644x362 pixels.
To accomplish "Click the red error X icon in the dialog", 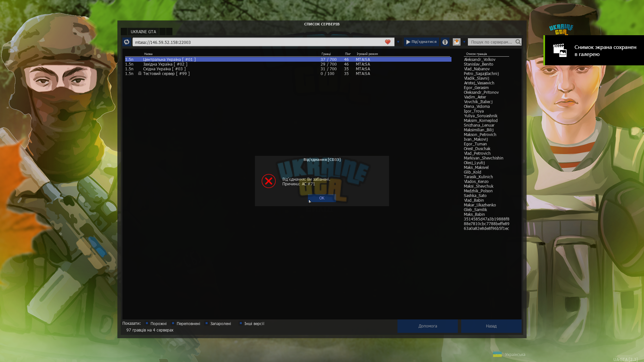I will [269, 181].
